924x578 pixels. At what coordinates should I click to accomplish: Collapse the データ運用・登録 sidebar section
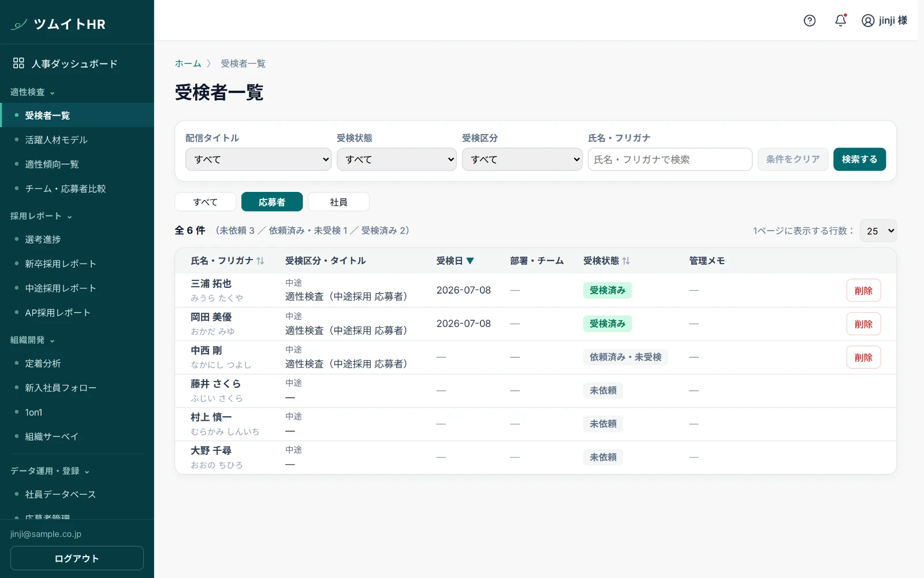[x=50, y=471]
